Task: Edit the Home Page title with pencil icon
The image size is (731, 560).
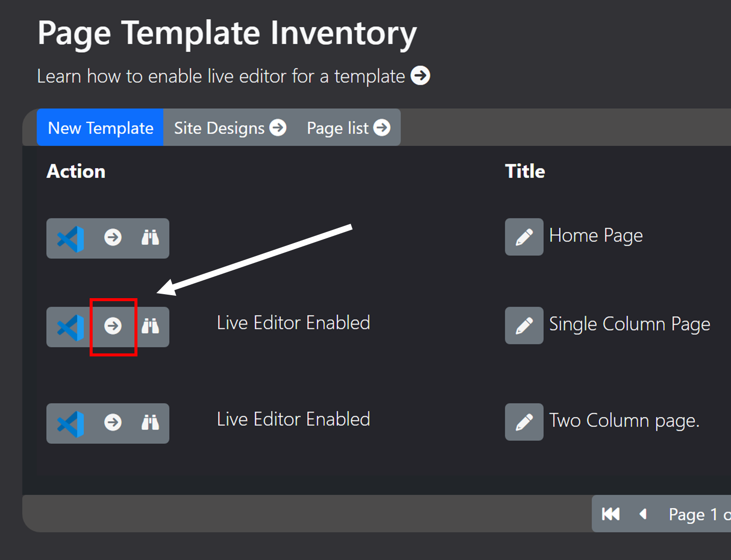Action: (524, 237)
